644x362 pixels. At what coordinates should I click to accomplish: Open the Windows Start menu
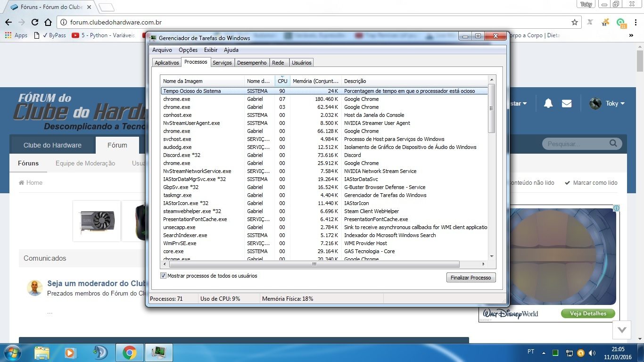point(12,353)
